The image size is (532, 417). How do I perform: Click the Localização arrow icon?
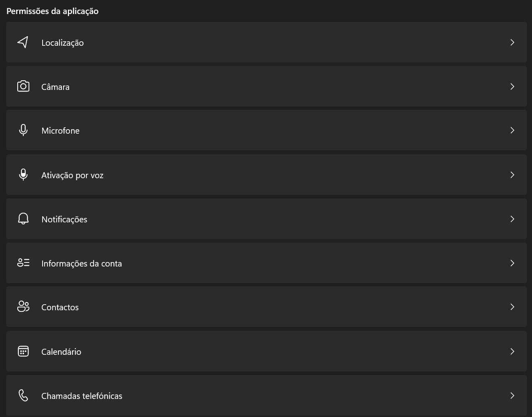(23, 42)
